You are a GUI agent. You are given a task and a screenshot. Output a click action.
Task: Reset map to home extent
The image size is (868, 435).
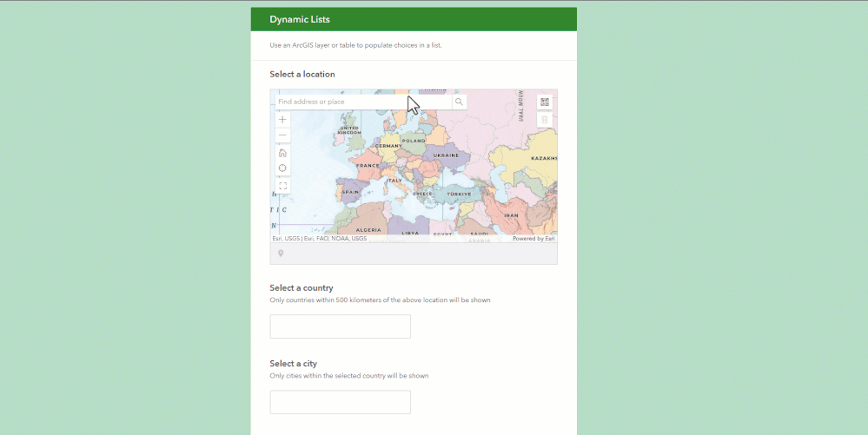click(283, 154)
